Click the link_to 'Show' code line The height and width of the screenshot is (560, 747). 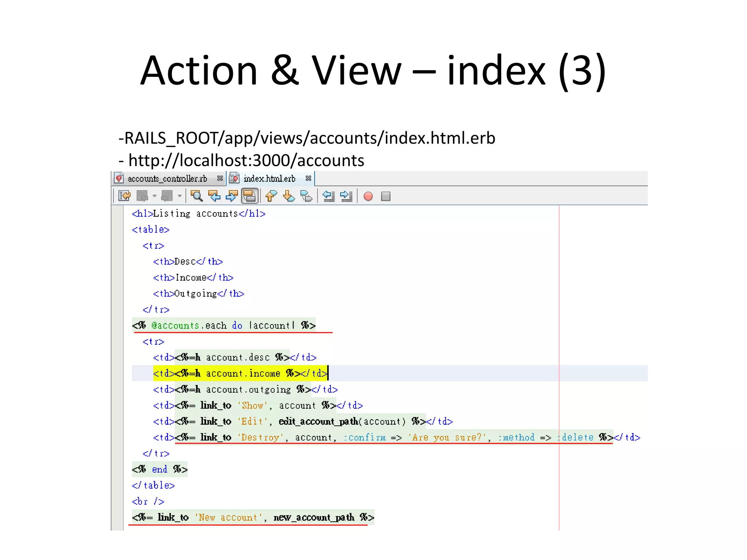coord(258,405)
